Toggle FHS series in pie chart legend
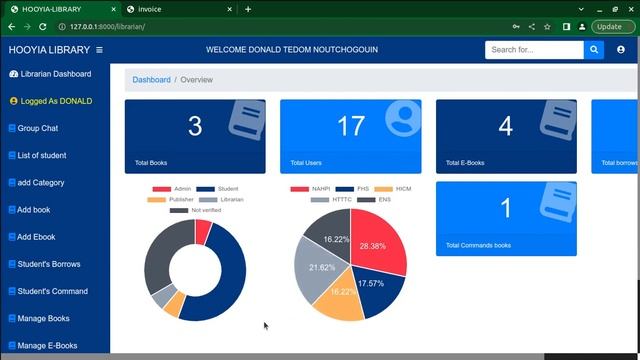Viewport: 640px width, 360px height. 352,189
